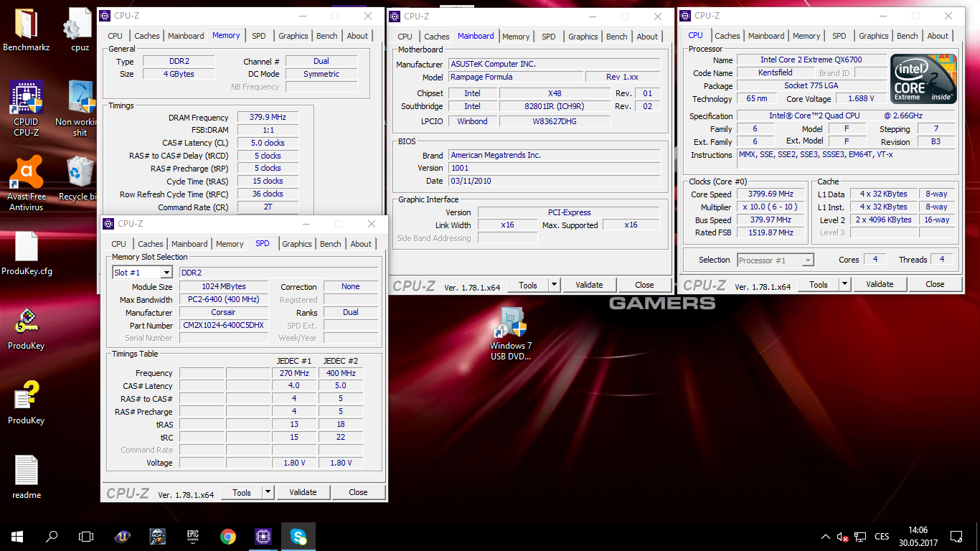Open the network status tray icon
The width and height of the screenshot is (980, 551).
point(861,537)
